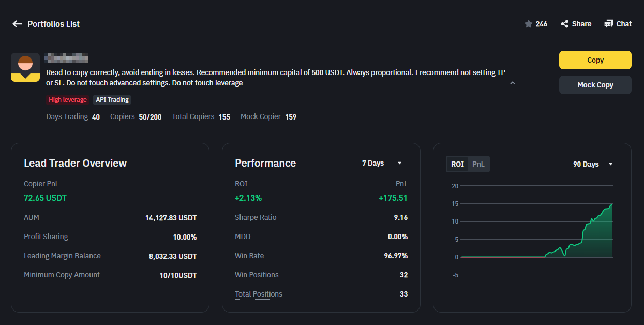
Task: Click the MDD label in Performance
Action: click(243, 237)
